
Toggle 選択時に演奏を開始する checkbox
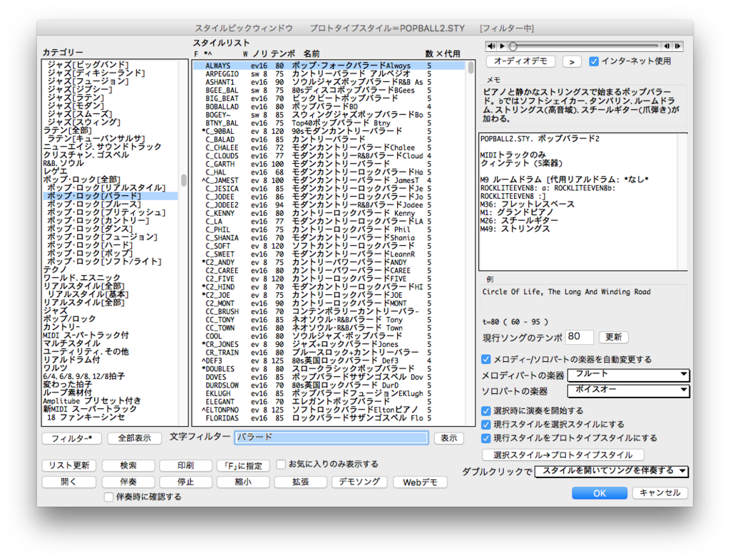pos(485,410)
